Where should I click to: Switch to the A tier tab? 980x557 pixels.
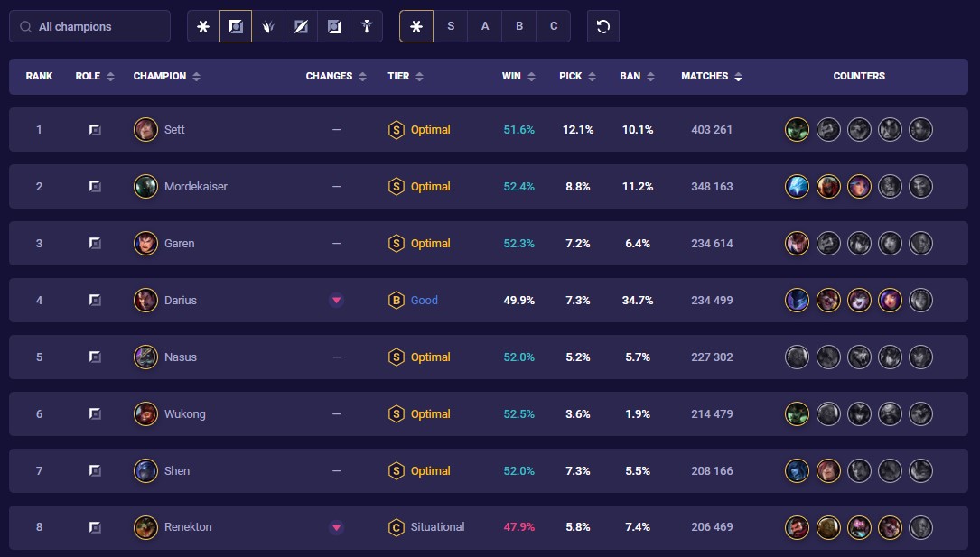click(485, 26)
